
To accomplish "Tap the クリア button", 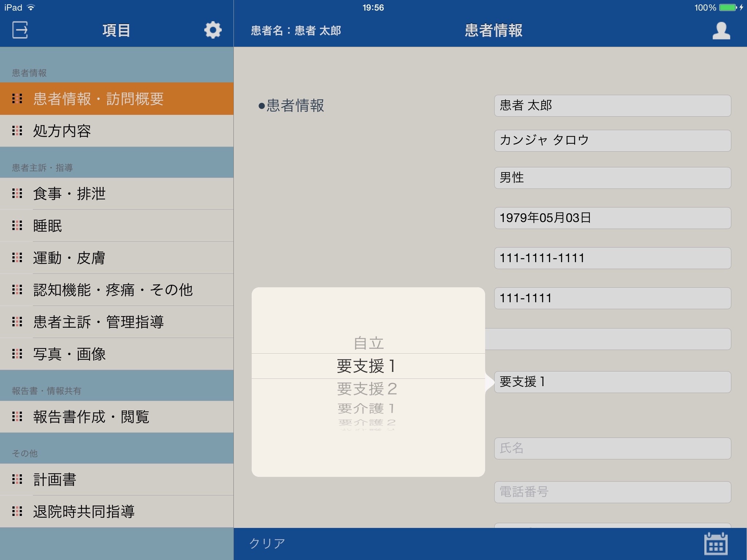I will 267,544.
